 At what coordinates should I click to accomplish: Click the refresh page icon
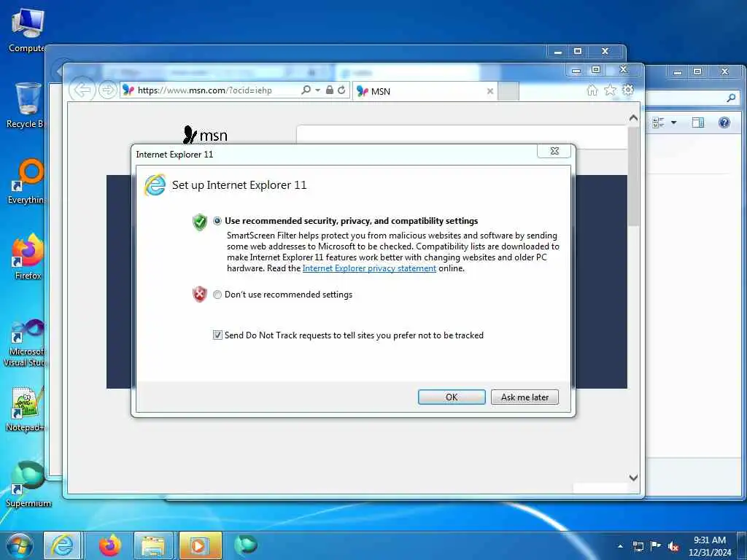341,90
